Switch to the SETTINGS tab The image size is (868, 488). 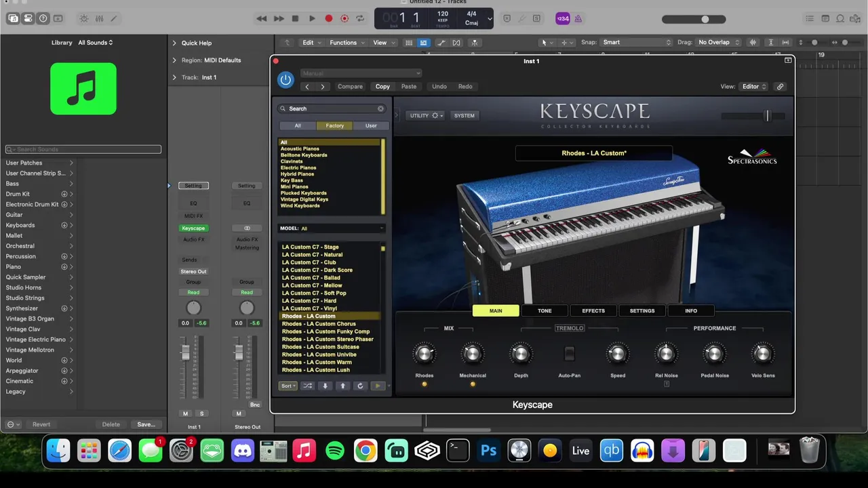[642, 311]
